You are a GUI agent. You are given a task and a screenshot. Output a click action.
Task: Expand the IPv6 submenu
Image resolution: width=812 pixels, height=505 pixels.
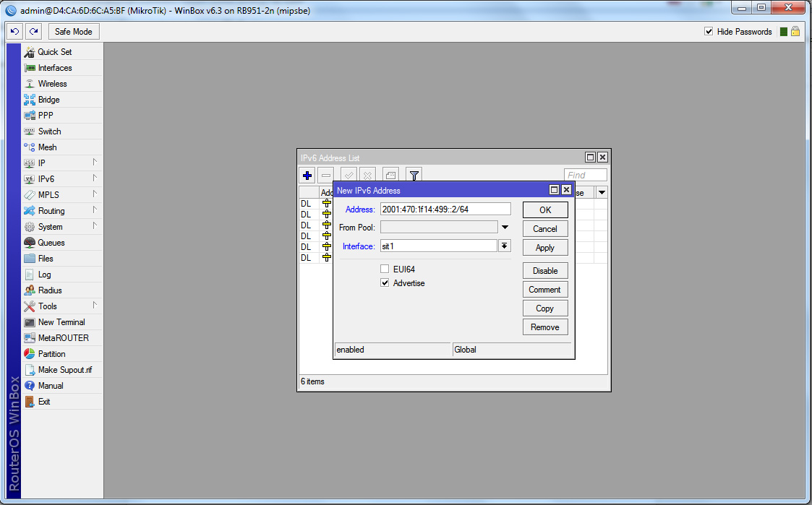[46, 179]
